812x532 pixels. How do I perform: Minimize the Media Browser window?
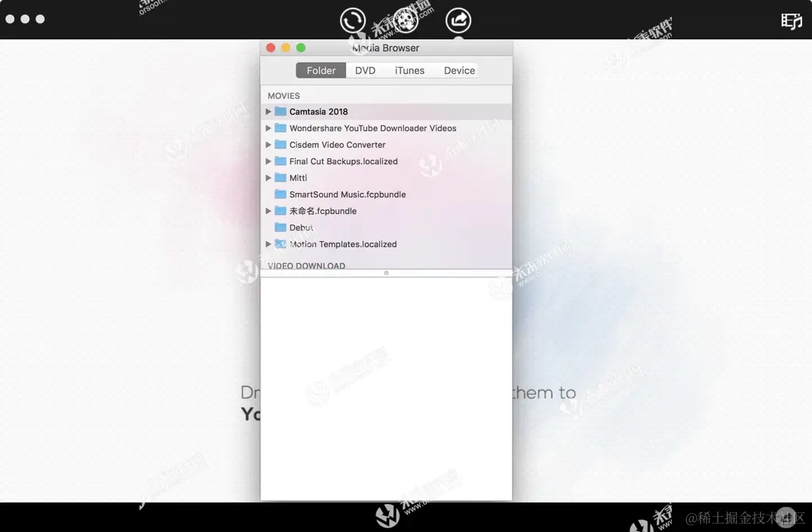[285, 47]
